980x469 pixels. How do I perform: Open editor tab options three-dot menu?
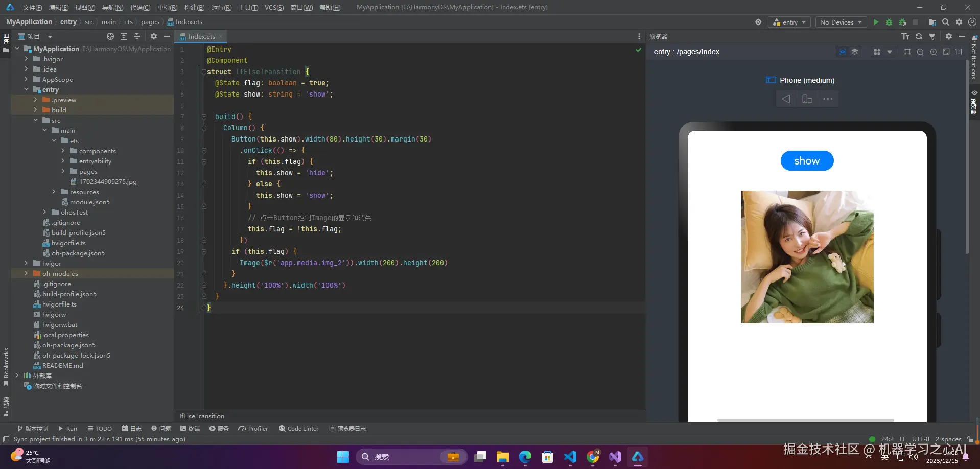(x=639, y=36)
